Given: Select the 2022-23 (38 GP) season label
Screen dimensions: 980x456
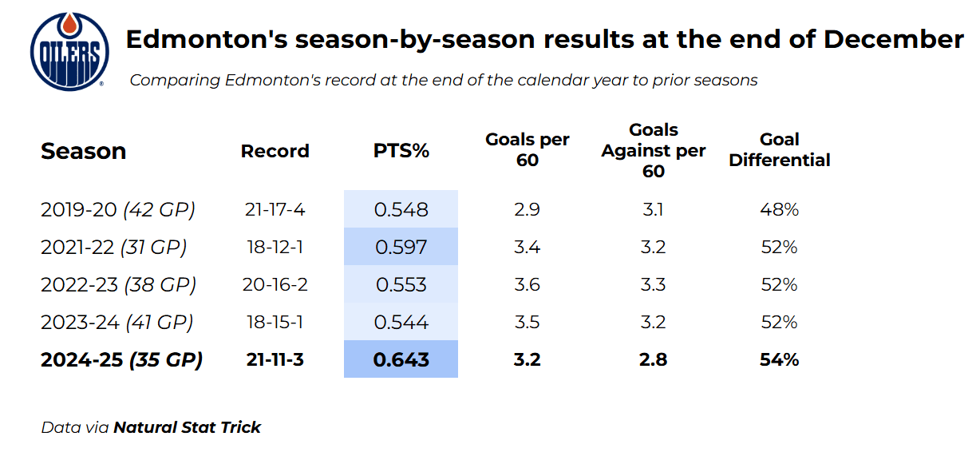Looking at the screenshot, I should click(118, 285).
